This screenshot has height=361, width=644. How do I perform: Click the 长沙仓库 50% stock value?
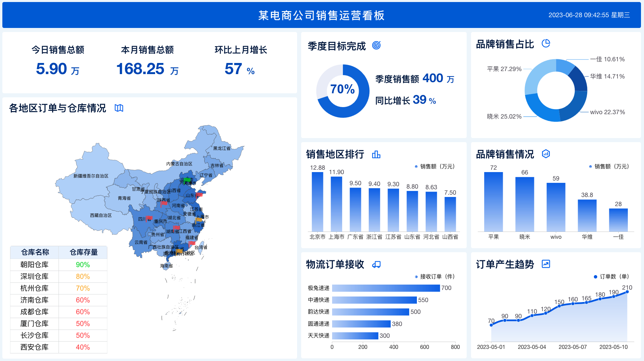pos(83,335)
